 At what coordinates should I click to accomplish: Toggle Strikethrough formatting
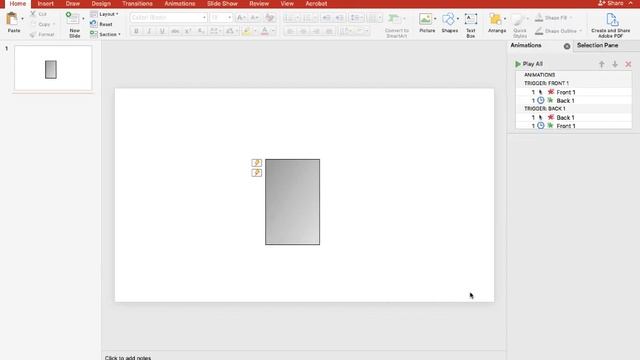point(175,31)
